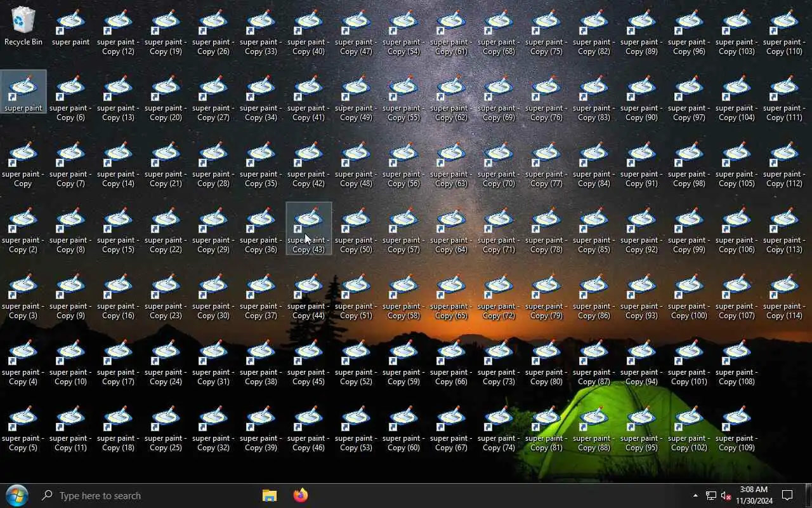This screenshot has width=812, height=508.
Task: Select super paint - Copy (43) shortcut
Action: (x=309, y=229)
